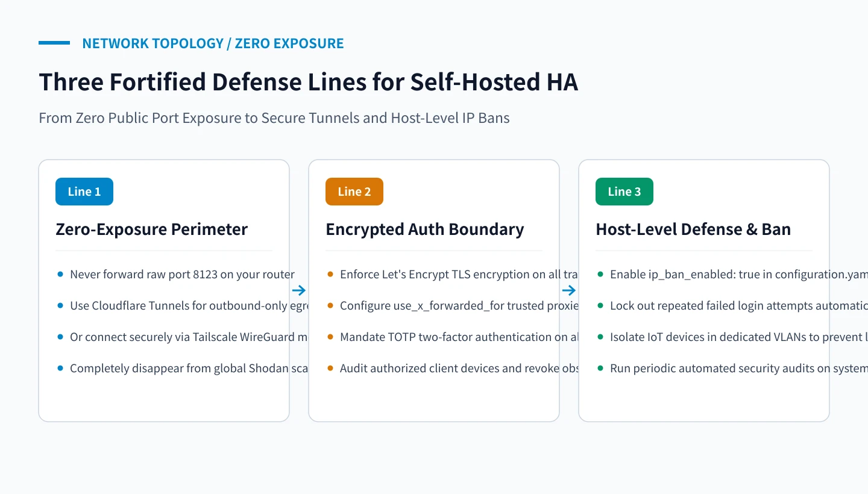The width and height of the screenshot is (868, 494).
Task: Click 'Enforce Let's Encrypt TLS encryption' bullet
Action: click(x=459, y=274)
